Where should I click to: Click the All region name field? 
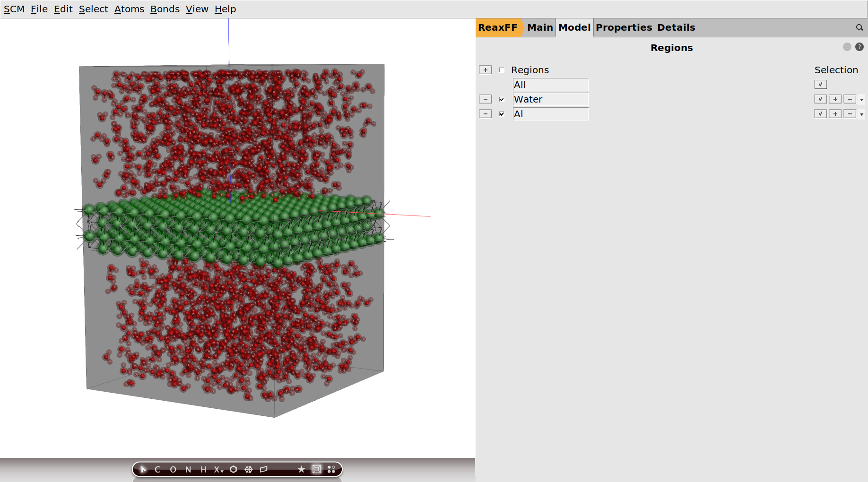(x=551, y=85)
